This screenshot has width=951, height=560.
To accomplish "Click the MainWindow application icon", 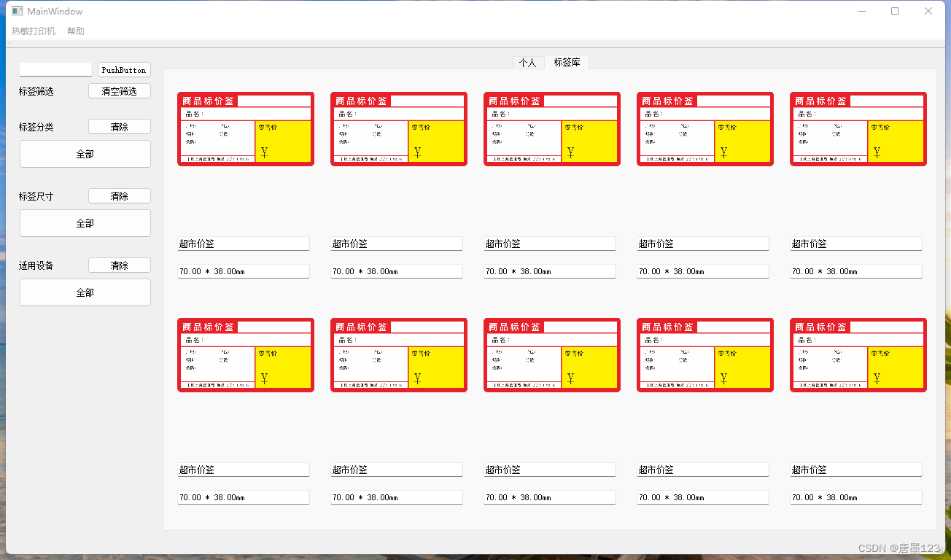I will (x=17, y=11).
